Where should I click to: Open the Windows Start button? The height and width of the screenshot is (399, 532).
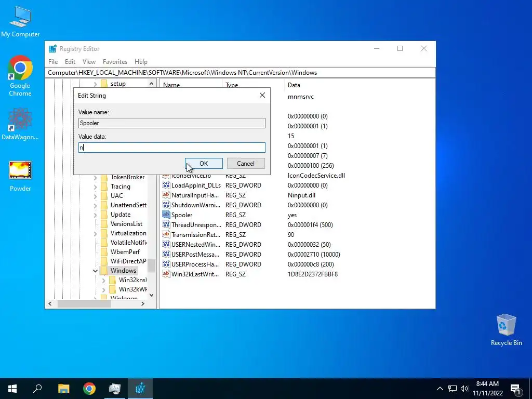[12, 389]
